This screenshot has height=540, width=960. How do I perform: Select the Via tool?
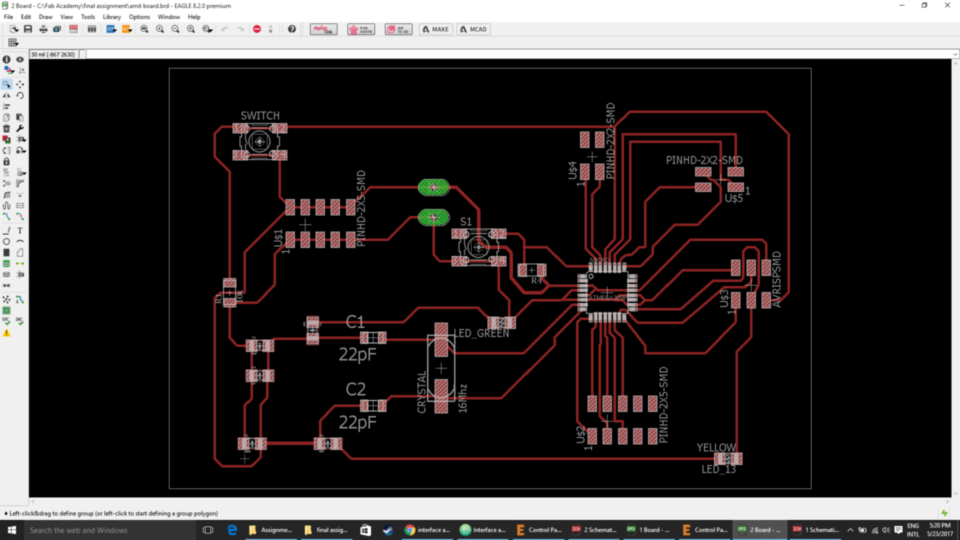[7, 264]
